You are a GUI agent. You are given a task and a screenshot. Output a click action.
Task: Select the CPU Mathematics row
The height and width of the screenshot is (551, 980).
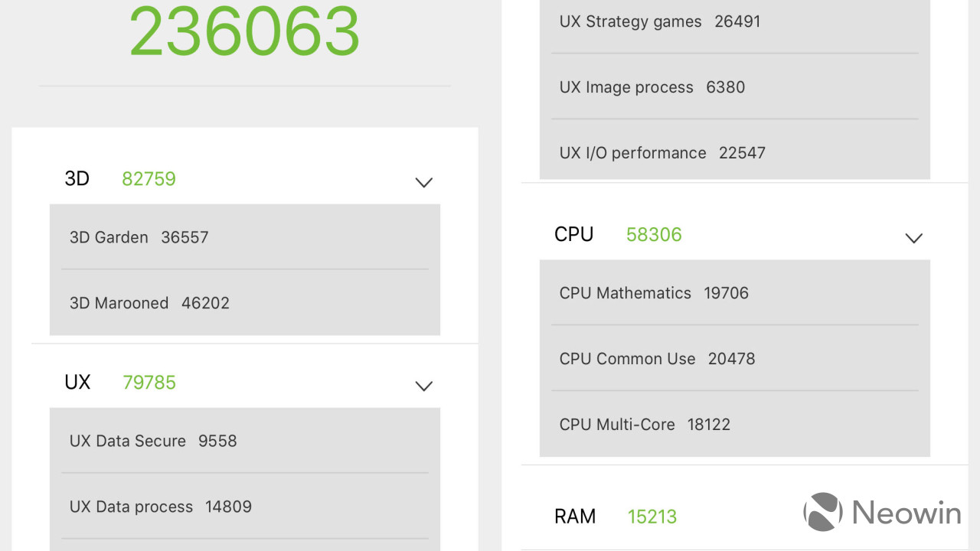[x=734, y=293]
